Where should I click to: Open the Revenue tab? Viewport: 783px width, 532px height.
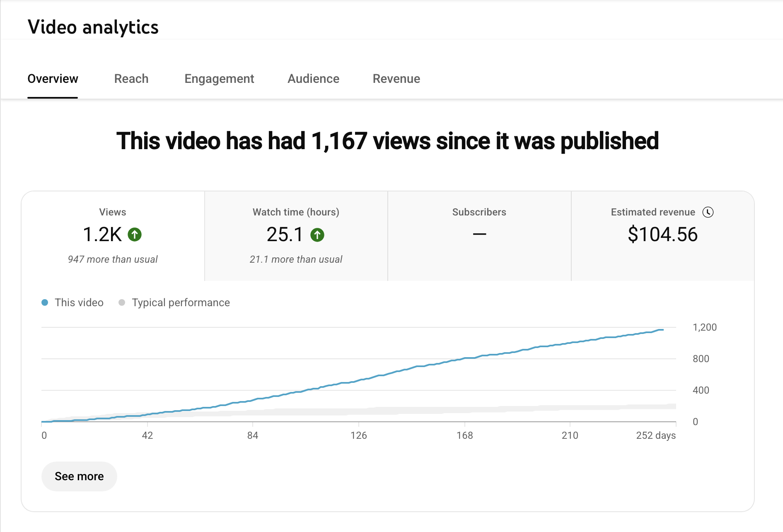[396, 79]
